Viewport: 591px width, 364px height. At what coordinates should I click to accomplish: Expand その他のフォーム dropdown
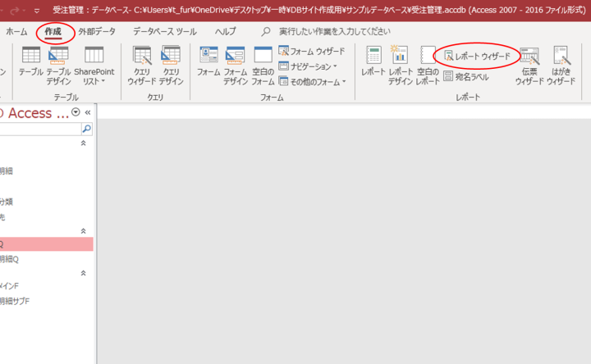pyautogui.click(x=313, y=81)
